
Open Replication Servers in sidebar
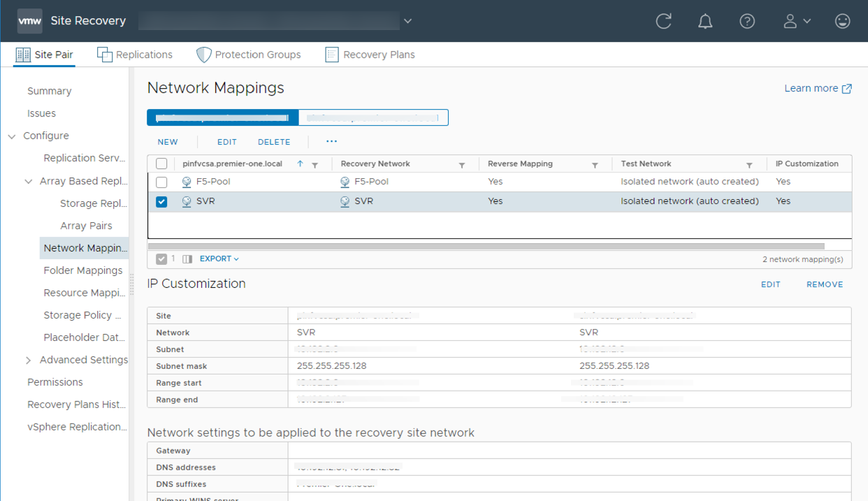85,158
